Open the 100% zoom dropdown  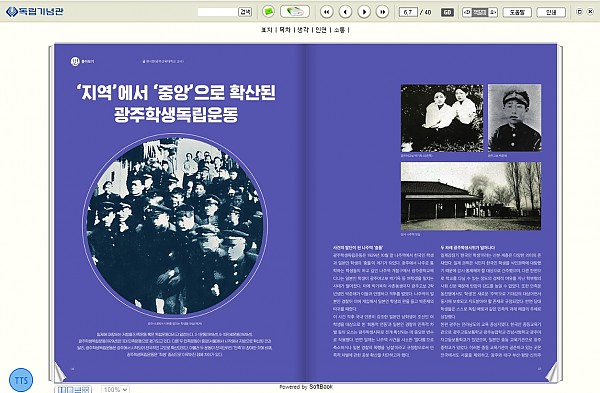click(x=115, y=389)
